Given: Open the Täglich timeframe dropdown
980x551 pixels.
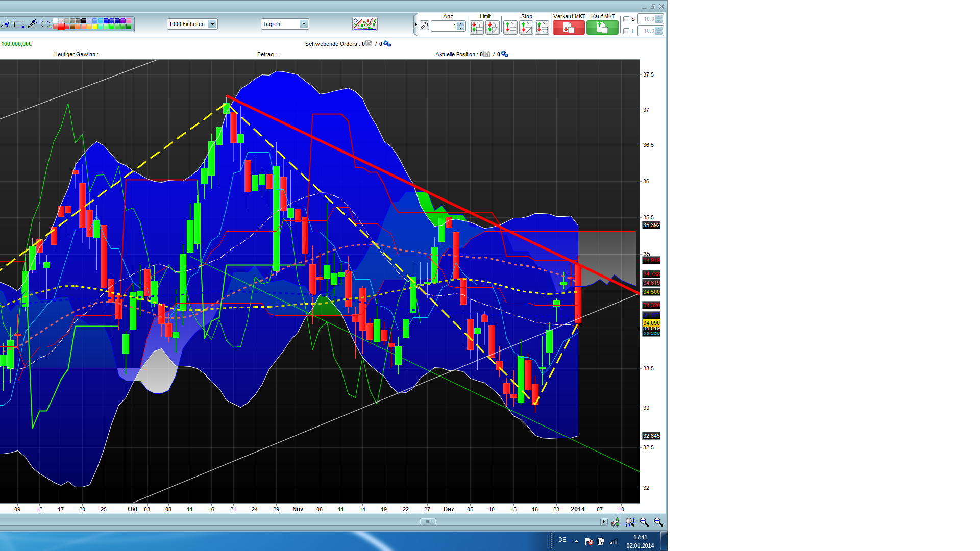Looking at the screenshot, I should [x=304, y=24].
